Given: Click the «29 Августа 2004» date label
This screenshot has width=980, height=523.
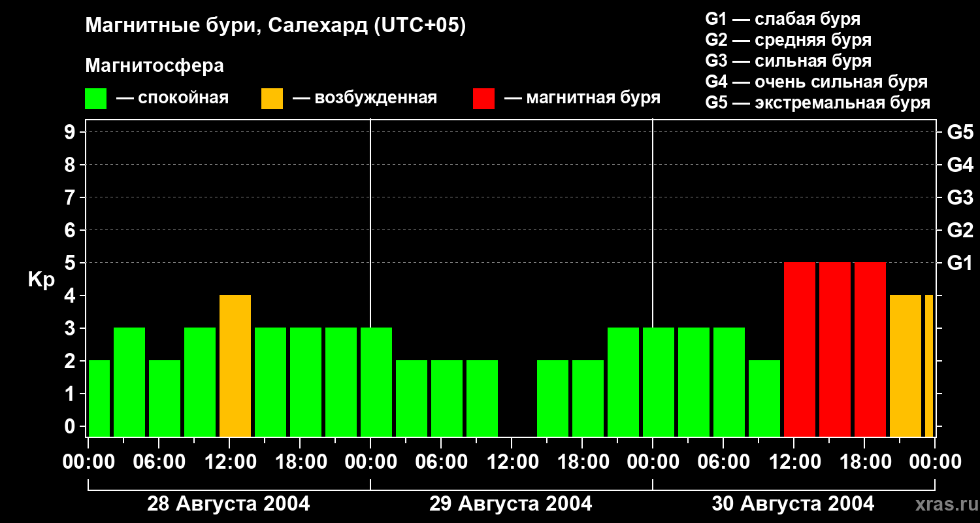Looking at the screenshot, I should (511, 504).
